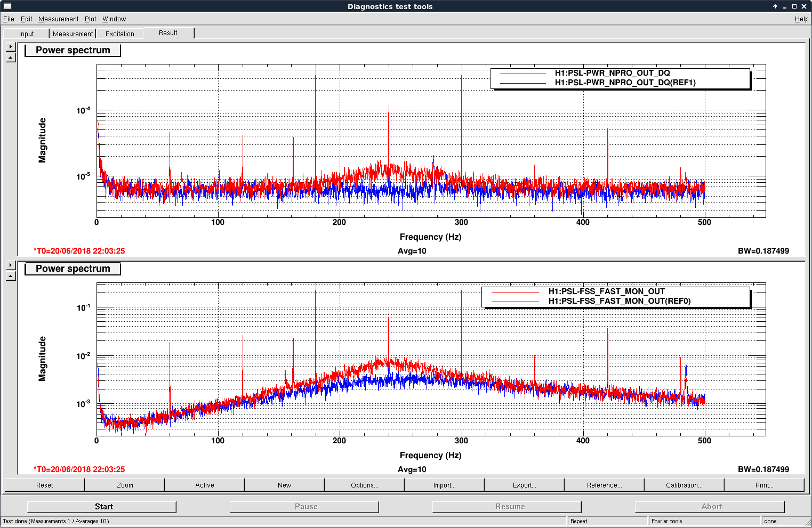Viewport: 812px width, 528px height.
Task: Open the Help menu
Action: 801,19
